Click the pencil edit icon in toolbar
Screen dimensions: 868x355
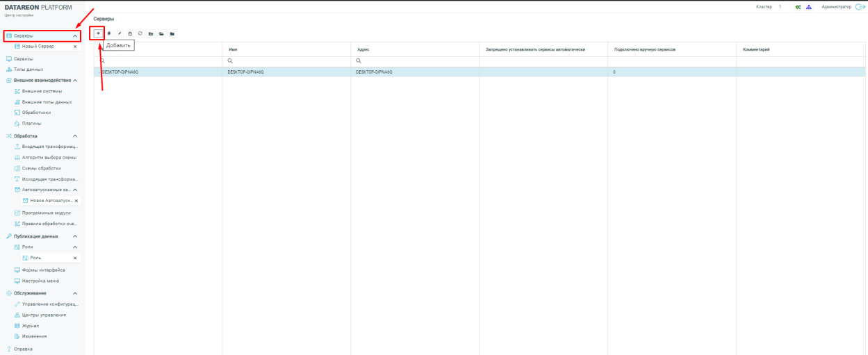120,33
